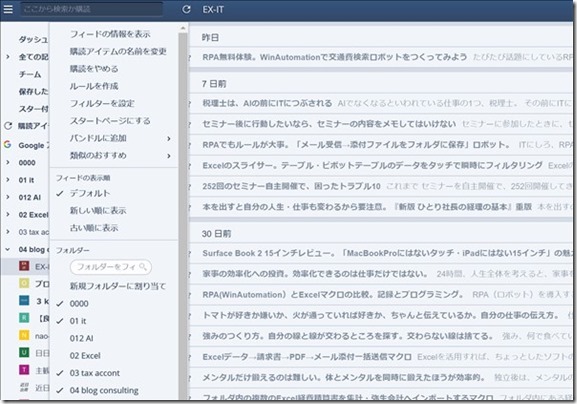577x404 pixels.
Task: Expand the 012 AI folder in sidebar
Action: point(7,197)
